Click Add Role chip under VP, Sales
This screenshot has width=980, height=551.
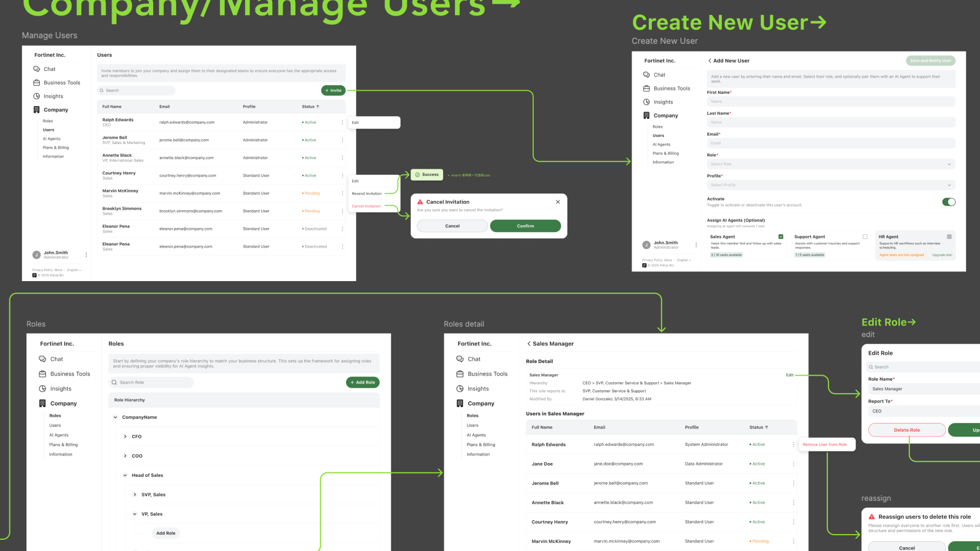point(165,533)
